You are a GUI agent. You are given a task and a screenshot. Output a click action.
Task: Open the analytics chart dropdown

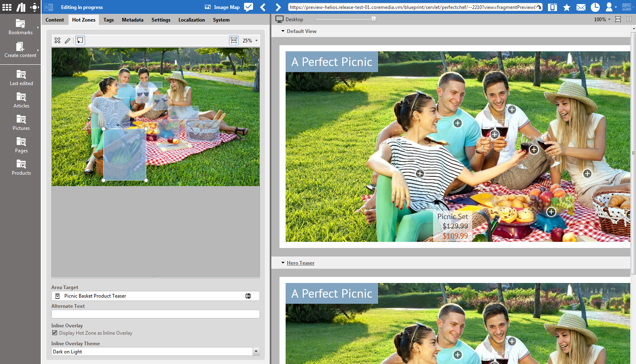point(627,7)
